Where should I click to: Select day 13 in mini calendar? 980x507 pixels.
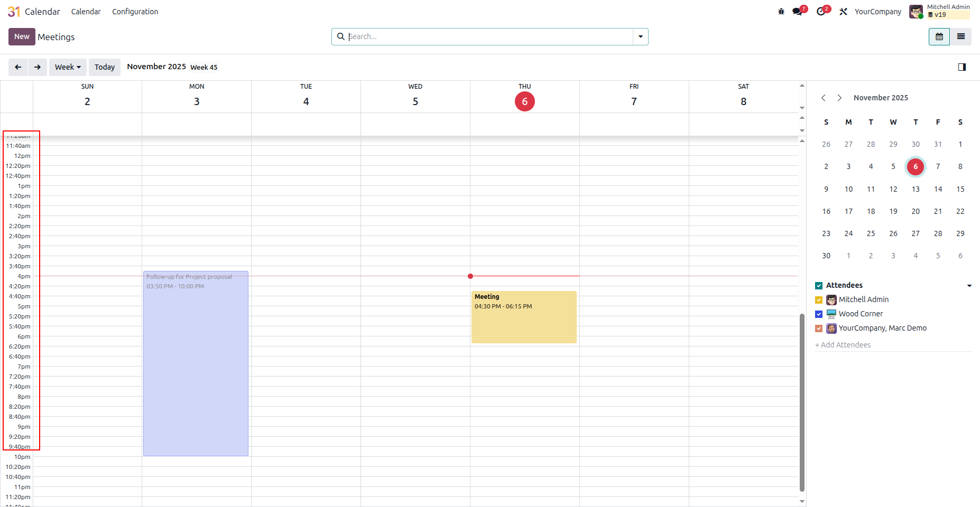[x=916, y=189]
